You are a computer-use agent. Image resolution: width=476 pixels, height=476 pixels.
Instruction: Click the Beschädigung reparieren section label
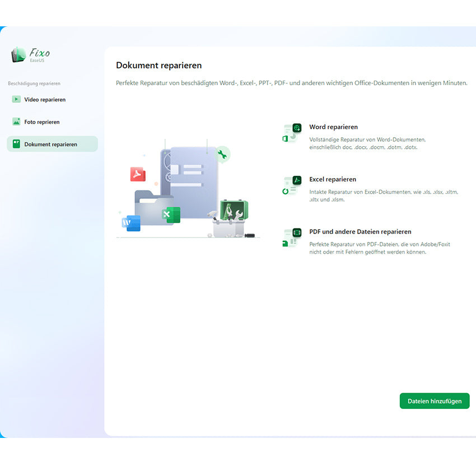click(34, 83)
